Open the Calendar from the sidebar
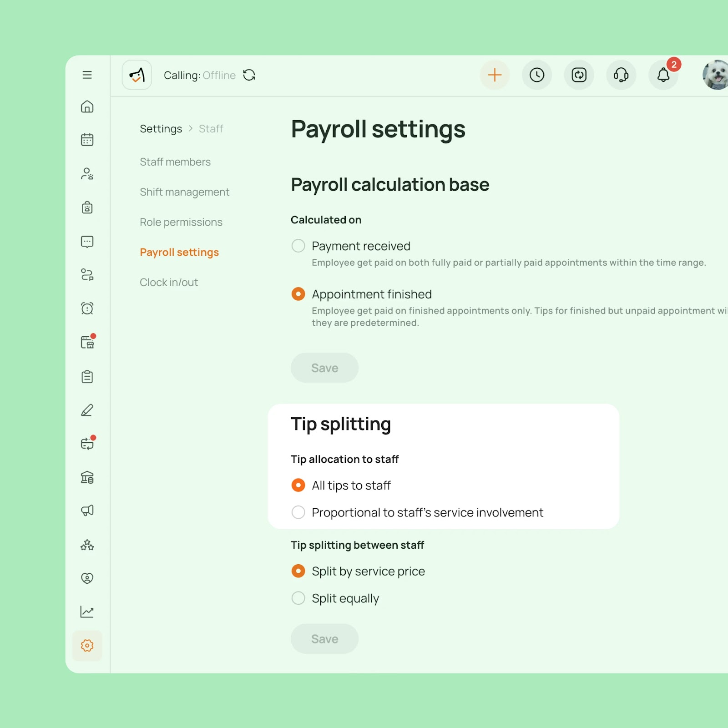This screenshot has height=728, width=728. (87, 140)
